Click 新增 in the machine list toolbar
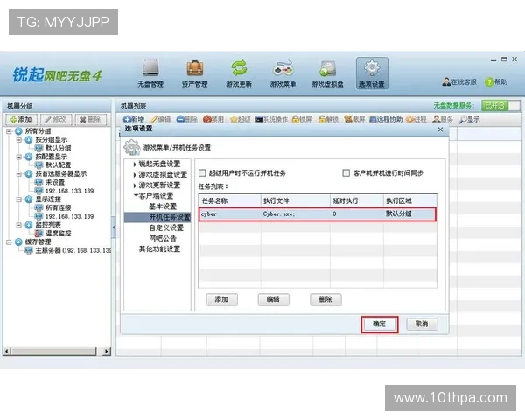The width and height of the screenshot is (525, 420). [134, 119]
